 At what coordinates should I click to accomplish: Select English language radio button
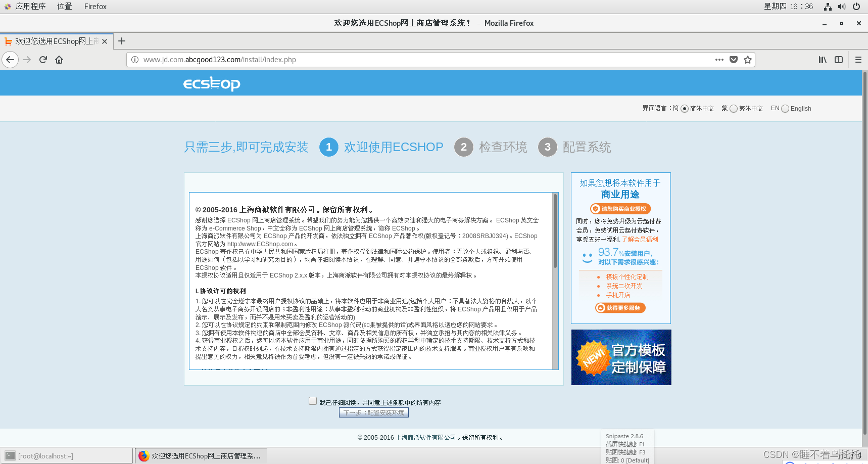[785, 109]
